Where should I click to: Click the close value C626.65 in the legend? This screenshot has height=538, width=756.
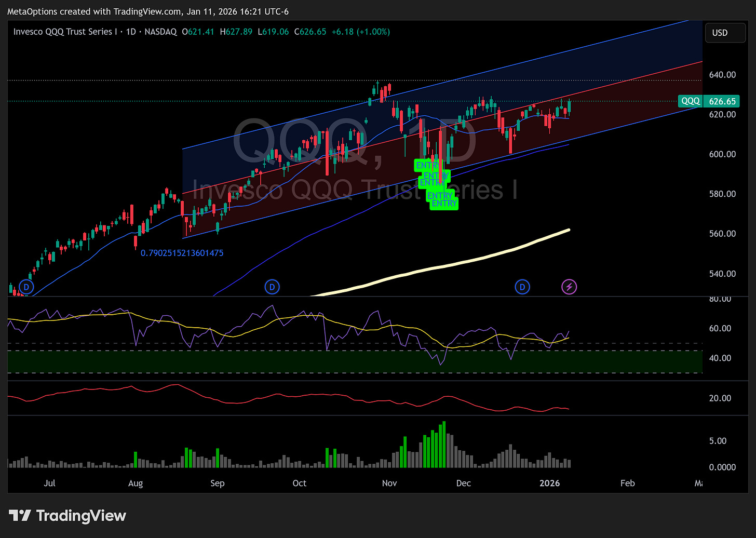point(310,32)
